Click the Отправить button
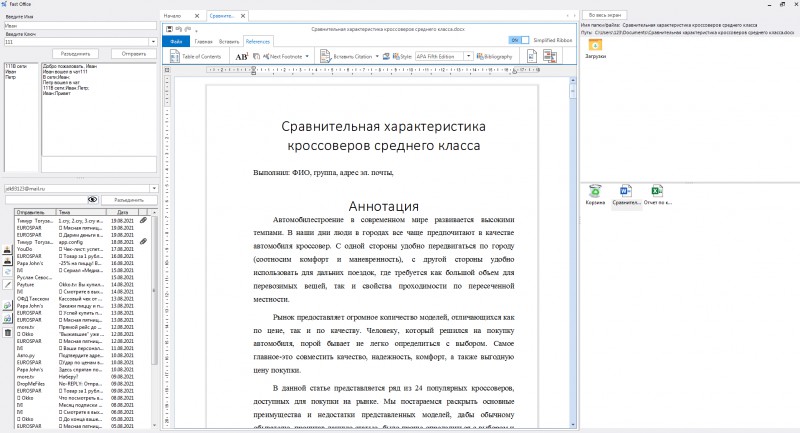Screen dimensions: 800x433 (134, 54)
